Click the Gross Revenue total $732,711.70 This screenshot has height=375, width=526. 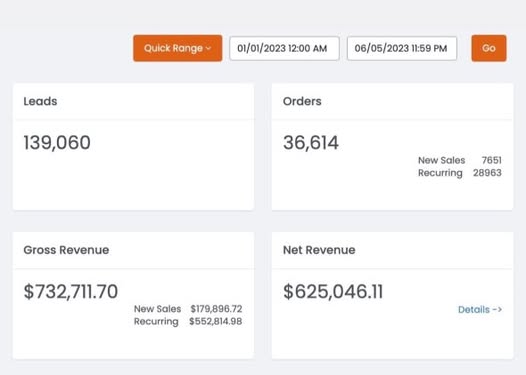71,291
